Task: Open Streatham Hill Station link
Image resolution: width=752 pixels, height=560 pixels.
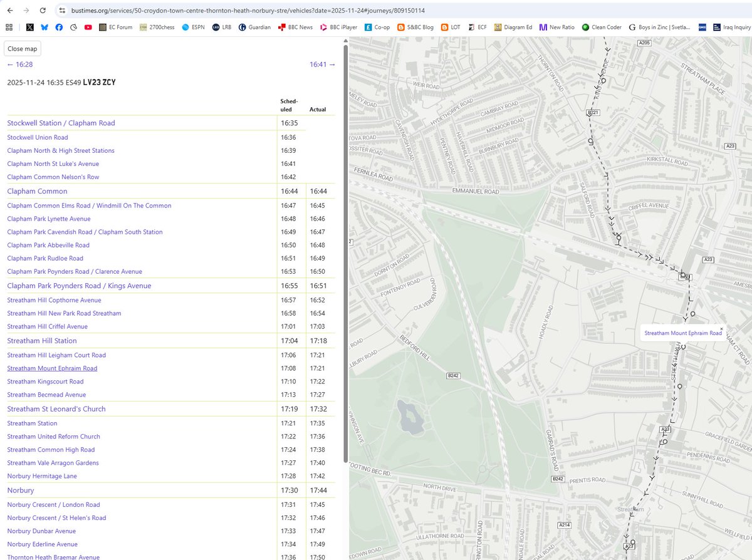Action: point(42,341)
